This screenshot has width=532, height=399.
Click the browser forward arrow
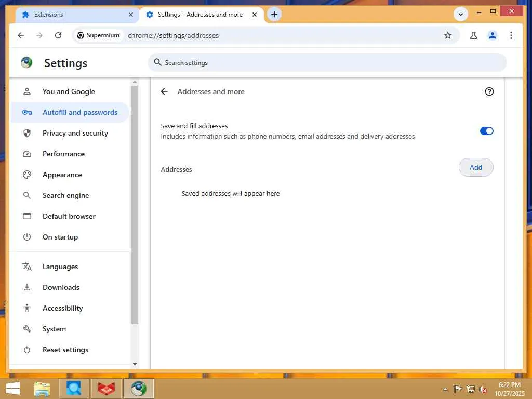point(39,35)
